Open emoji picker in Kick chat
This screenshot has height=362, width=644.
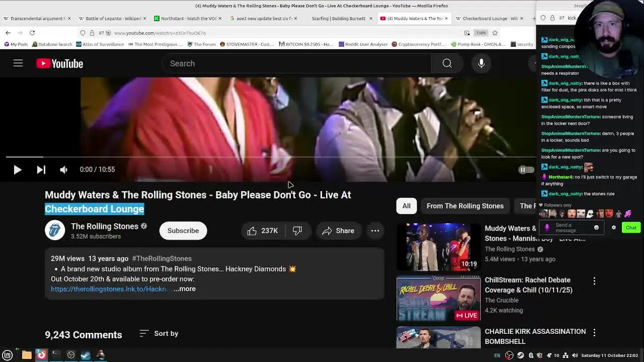click(596, 228)
